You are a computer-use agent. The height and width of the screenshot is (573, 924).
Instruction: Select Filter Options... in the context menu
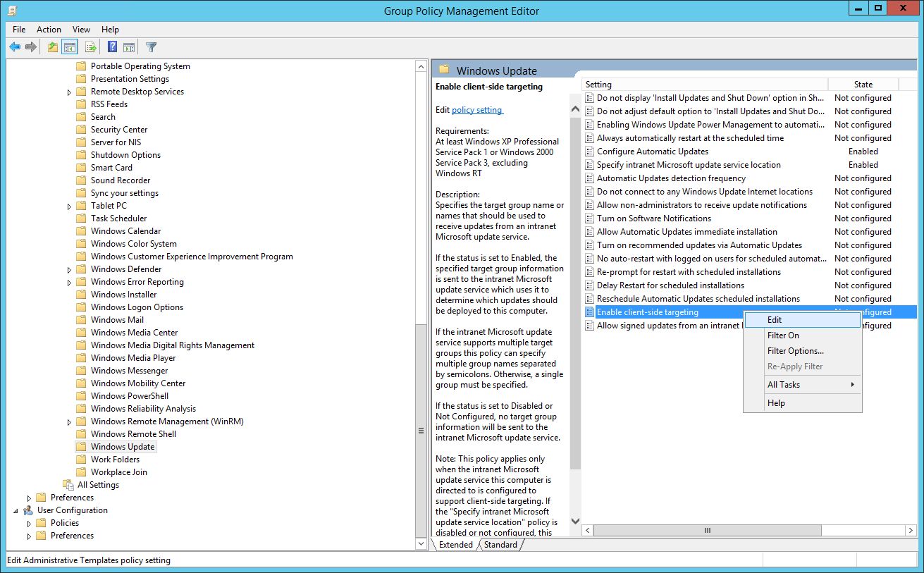(803, 351)
